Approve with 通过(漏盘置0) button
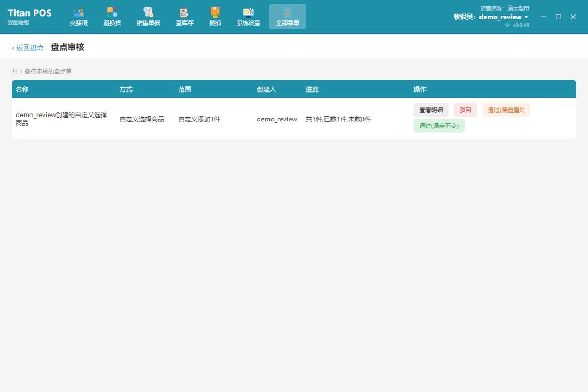This screenshot has height=392, width=588. click(506, 110)
